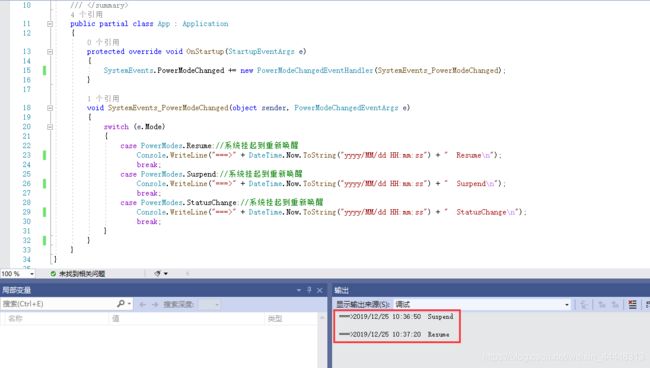Image resolution: width=650 pixels, height=368 pixels.
Task: Click line number 23 in the gutter
Action: (x=27, y=155)
